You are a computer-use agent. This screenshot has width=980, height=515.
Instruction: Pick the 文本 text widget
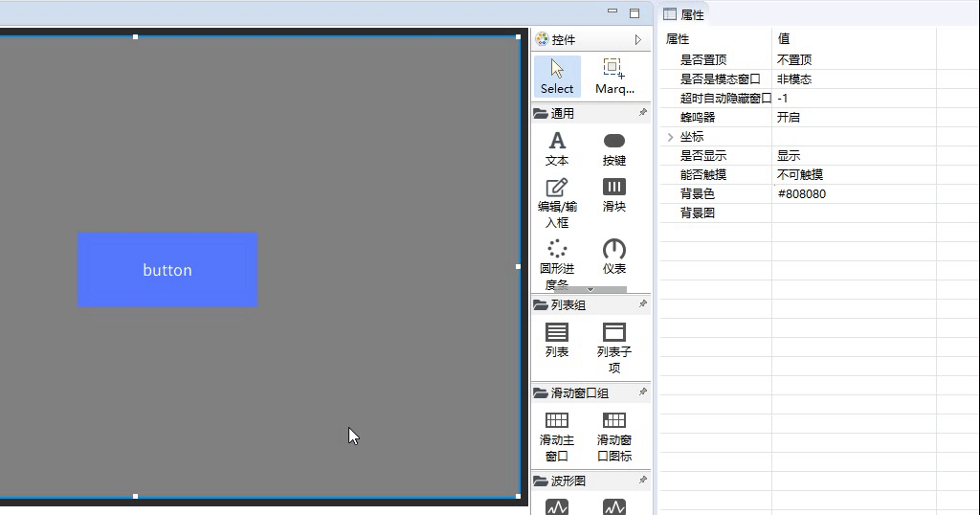coord(557,148)
